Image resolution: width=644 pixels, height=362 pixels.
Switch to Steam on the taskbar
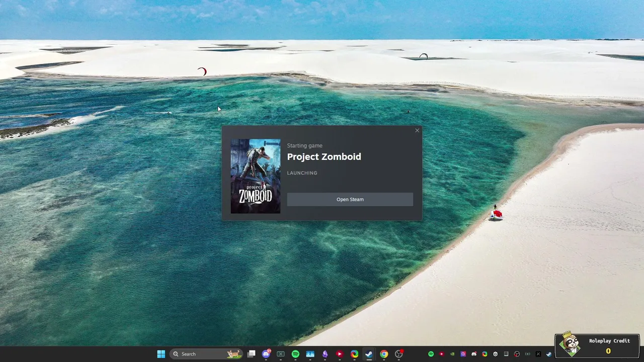pyautogui.click(x=369, y=354)
